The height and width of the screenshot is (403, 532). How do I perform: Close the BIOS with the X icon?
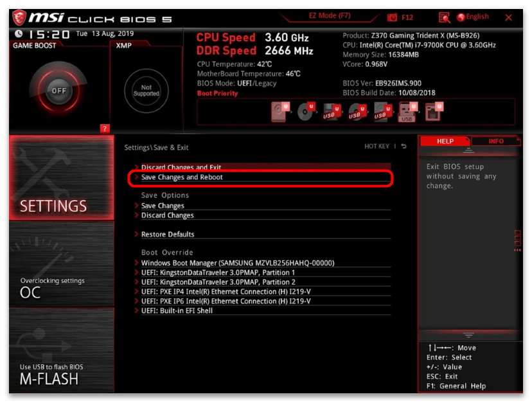[508, 17]
